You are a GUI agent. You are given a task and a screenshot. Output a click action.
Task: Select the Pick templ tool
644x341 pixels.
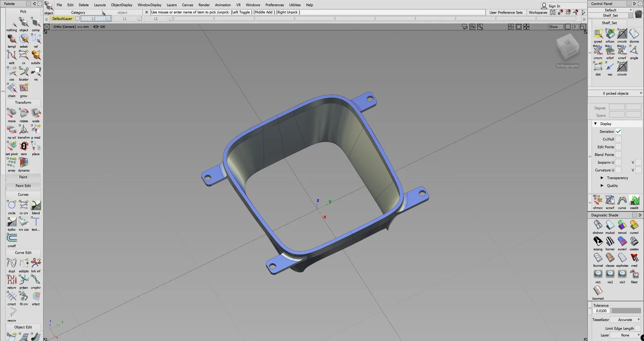coord(12,41)
